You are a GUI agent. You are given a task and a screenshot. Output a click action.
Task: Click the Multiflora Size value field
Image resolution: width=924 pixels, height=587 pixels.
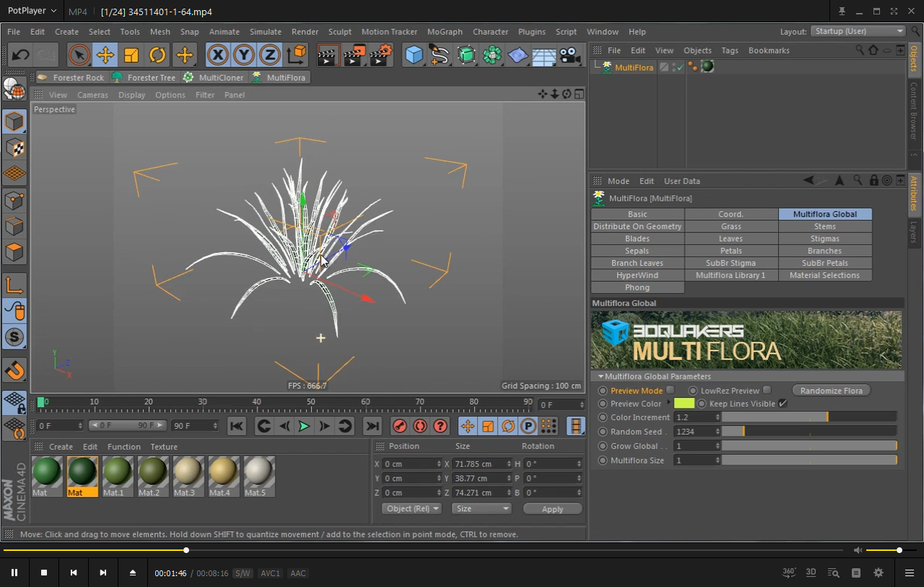click(694, 460)
